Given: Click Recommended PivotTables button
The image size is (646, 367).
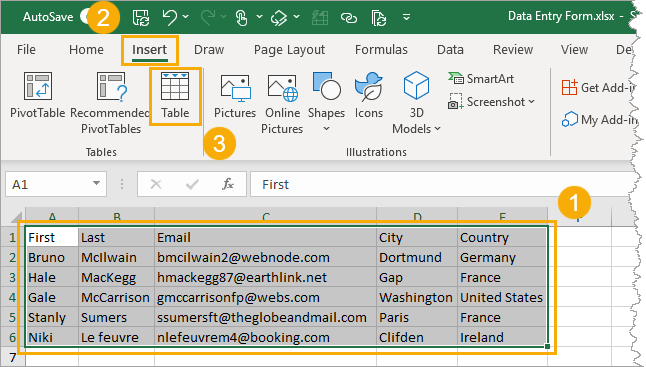Looking at the screenshot, I should tap(110, 103).
